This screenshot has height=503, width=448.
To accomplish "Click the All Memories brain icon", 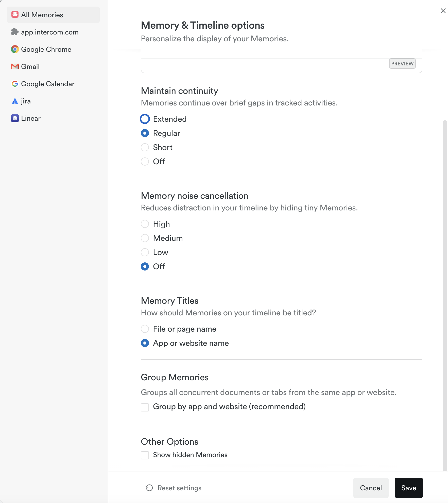I will coord(15,15).
